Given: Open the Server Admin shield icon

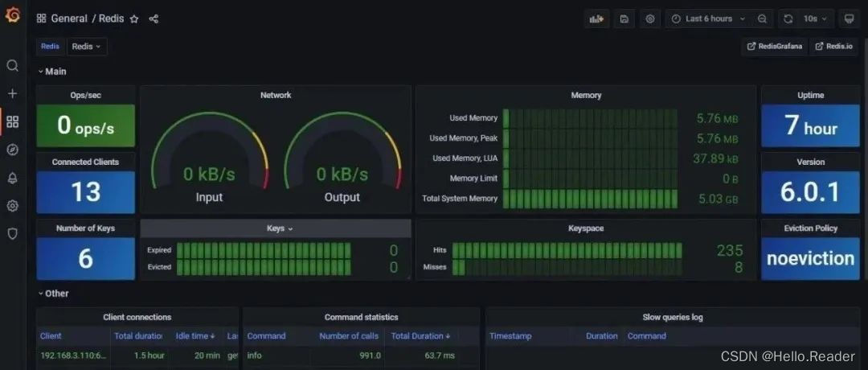Looking at the screenshot, I should tap(12, 234).
